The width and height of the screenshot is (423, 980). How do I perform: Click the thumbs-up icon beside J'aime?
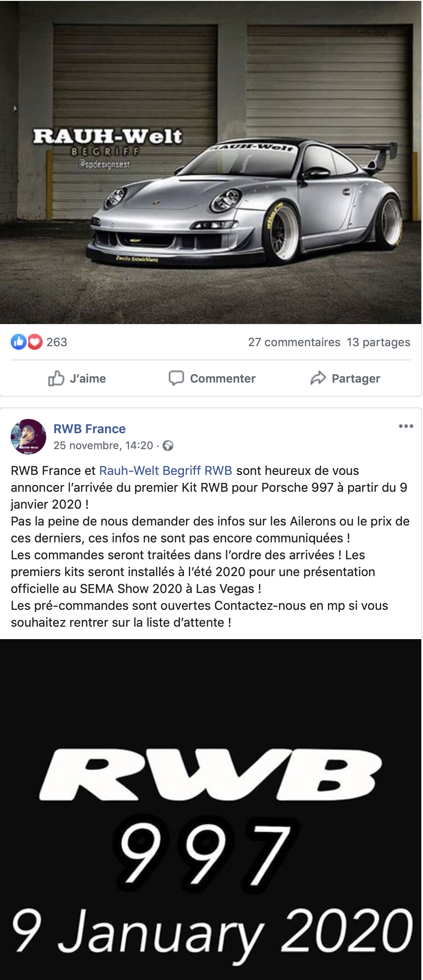(56, 379)
